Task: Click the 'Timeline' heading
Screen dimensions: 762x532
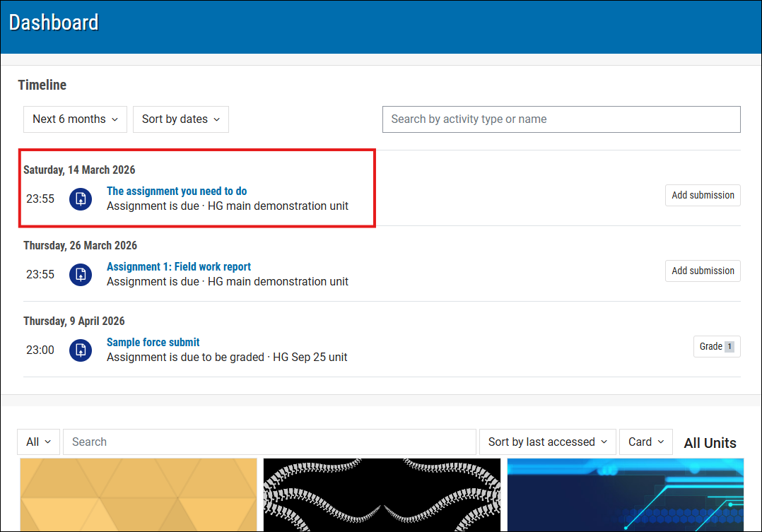Action: (42, 85)
